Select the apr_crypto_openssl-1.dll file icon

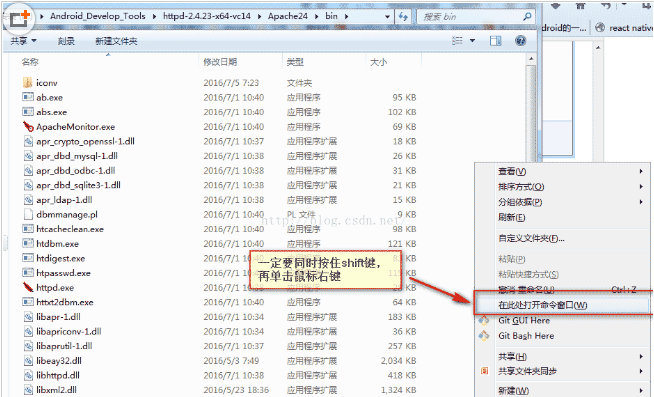(x=28, y=141)
